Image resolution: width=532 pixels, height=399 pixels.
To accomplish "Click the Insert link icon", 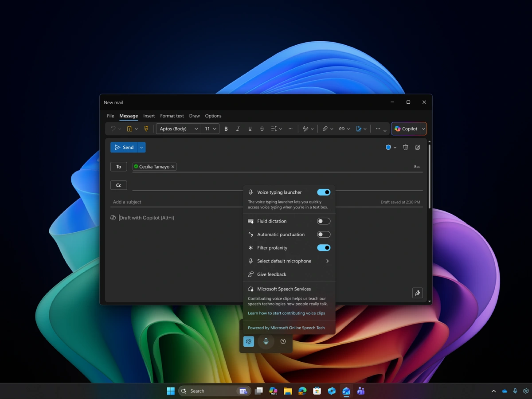I will (x=342, y=129).
